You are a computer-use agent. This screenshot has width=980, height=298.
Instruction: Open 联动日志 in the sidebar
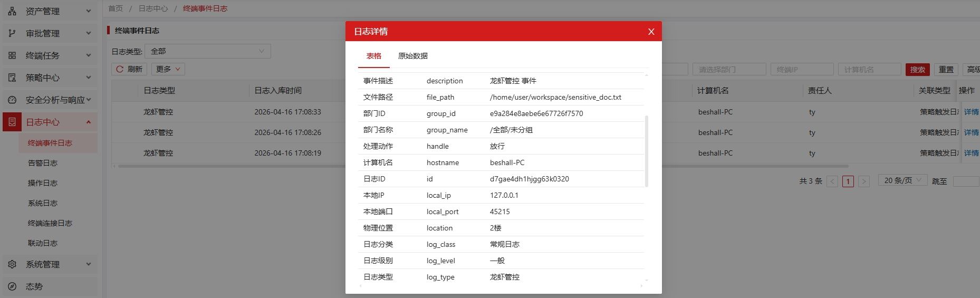point(43,243)
